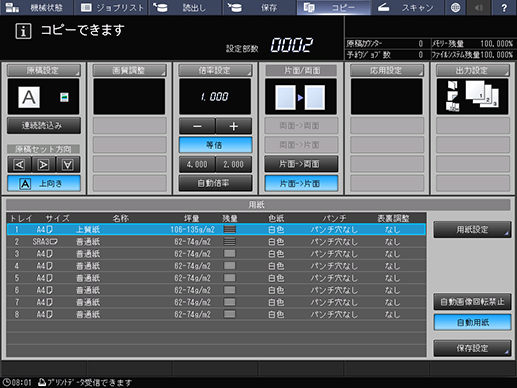Open 用紙設定 paper settings
Image resolution: width=517 pixels, height=388 pixels.
pos(472,230)
